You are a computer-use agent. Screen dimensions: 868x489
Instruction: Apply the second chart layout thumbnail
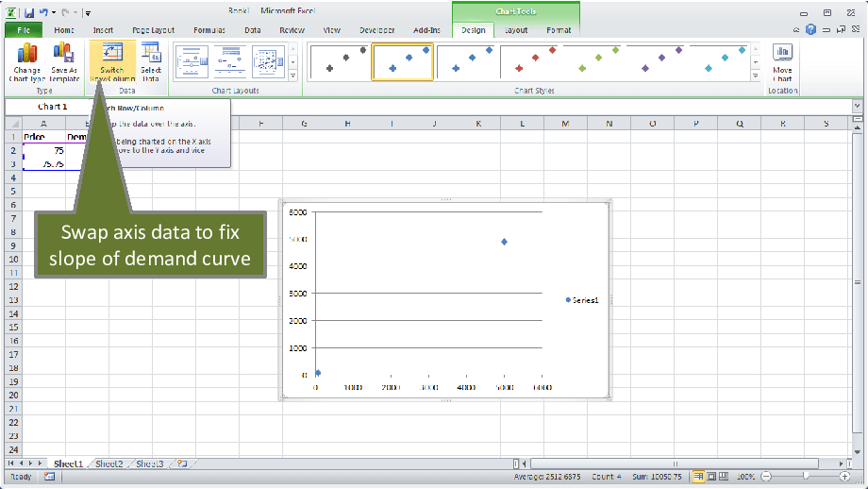[x=229, y=61]
